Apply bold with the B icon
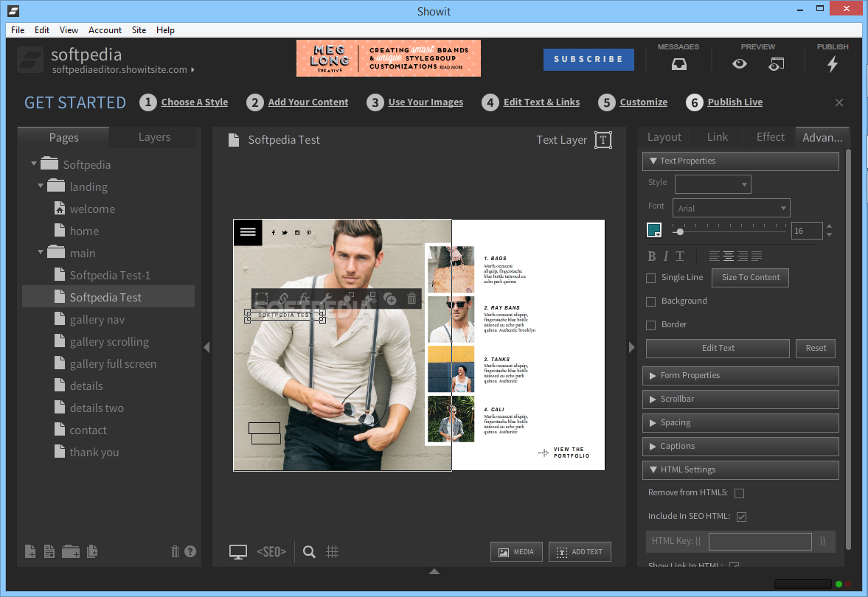The width and height of the screenshot is (868, 597). coord(652,256)
